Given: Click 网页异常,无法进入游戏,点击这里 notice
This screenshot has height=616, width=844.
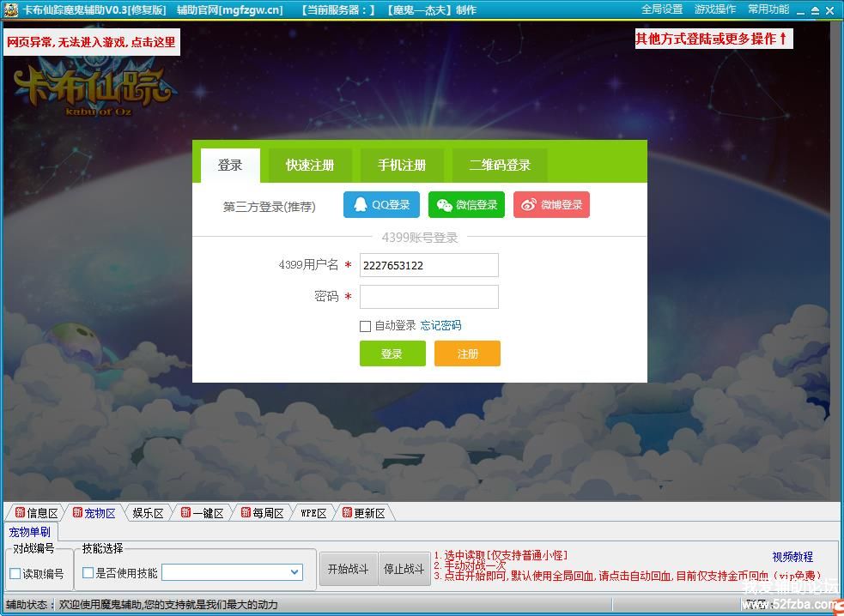Looking at the screenshot, I should [92, 42].
